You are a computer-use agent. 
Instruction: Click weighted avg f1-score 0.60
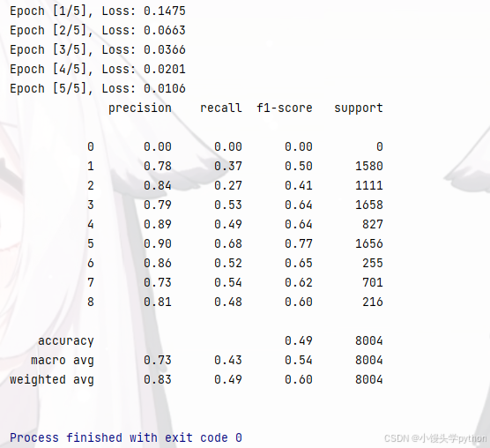pos(299,379)
